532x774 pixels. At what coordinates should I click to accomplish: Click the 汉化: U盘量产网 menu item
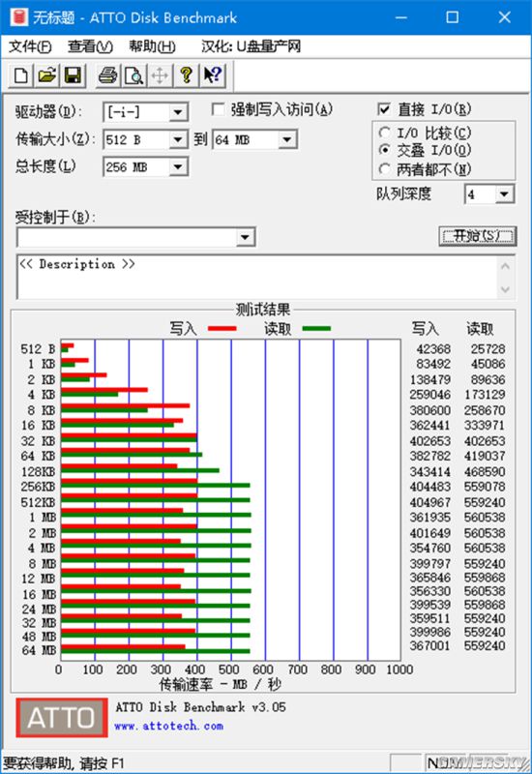[251, 46]
